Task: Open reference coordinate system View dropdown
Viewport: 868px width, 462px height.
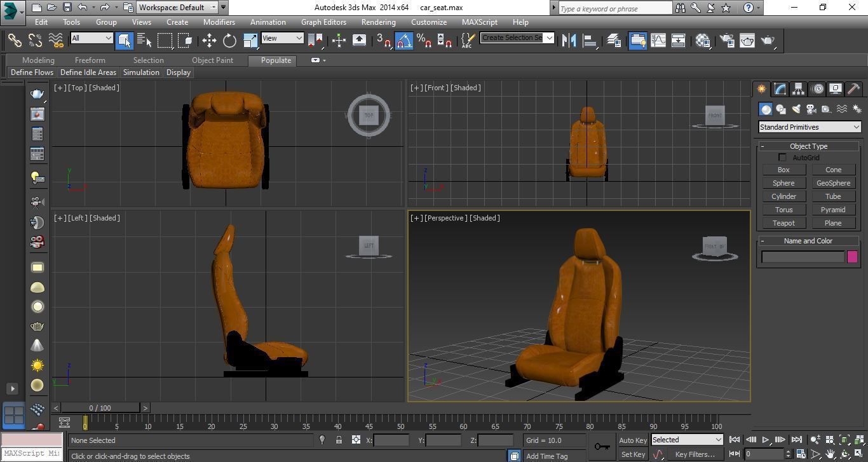Action: pos(282,38)
